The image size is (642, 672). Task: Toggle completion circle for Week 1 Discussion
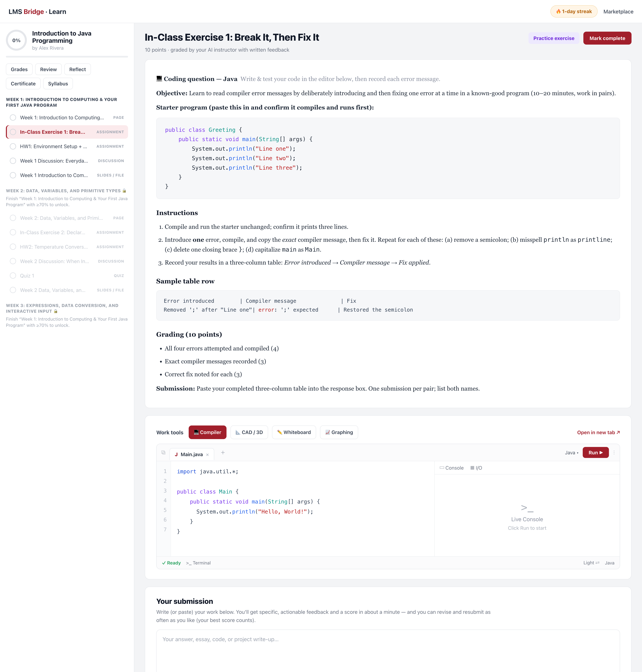click(13, 161)
